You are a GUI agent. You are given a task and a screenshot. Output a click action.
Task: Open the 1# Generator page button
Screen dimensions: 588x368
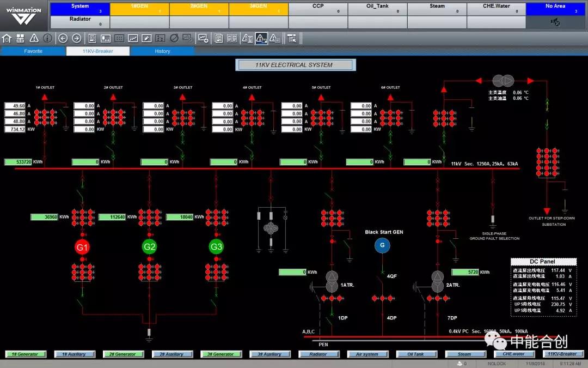[25, 354]
